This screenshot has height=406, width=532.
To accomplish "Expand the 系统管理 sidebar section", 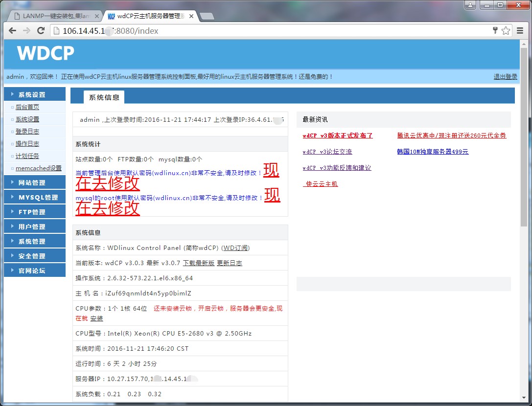I will 35,241.
